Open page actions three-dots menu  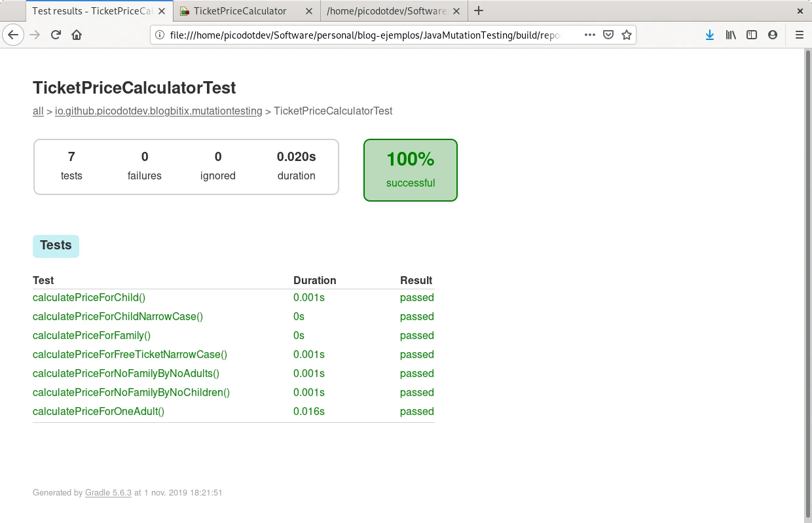pos(589,35)
